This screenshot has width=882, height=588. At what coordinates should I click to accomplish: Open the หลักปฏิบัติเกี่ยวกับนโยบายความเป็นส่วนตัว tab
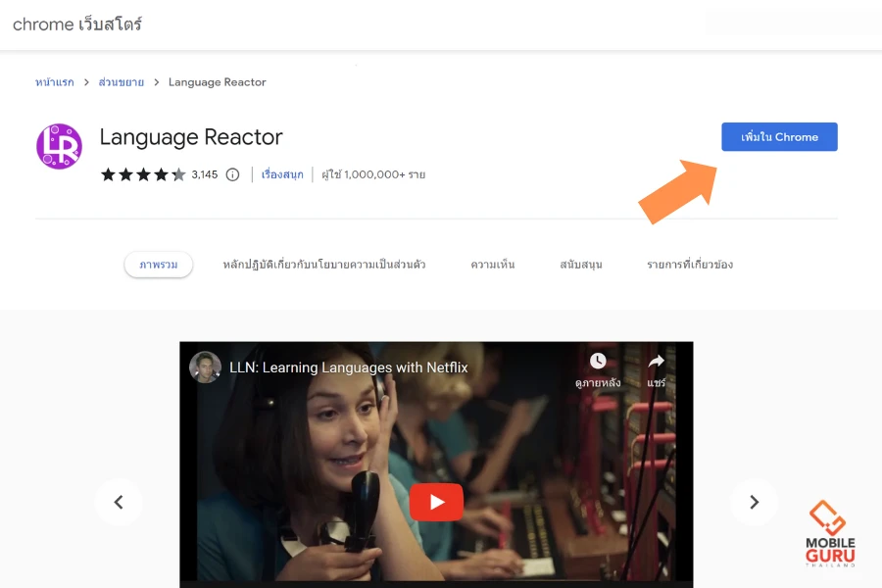[323, 265]
